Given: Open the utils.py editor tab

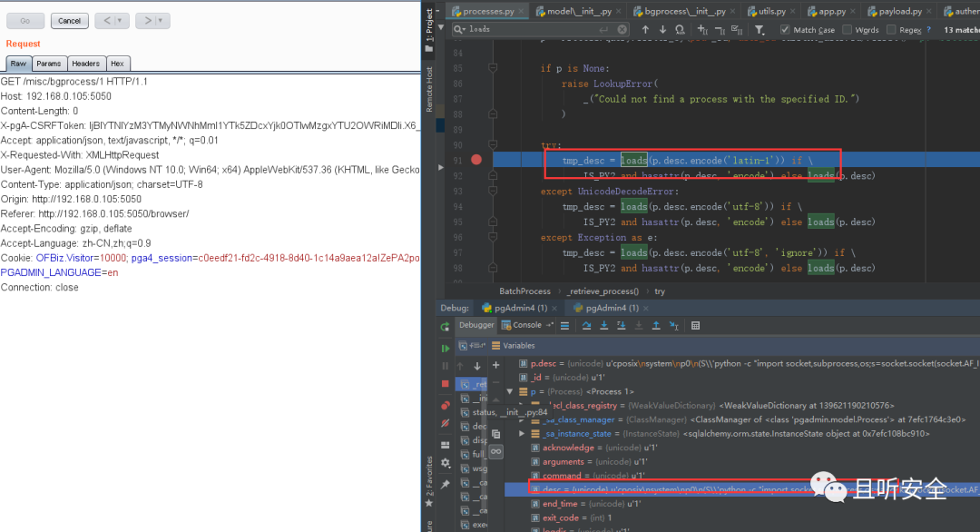Looking at the screenshot, I should tap(772, 11).
